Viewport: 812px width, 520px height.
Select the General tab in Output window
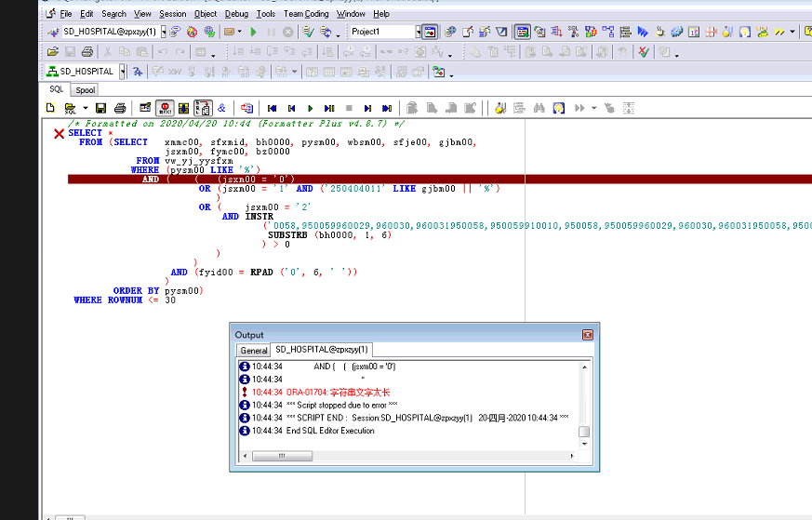pos(253,351)
